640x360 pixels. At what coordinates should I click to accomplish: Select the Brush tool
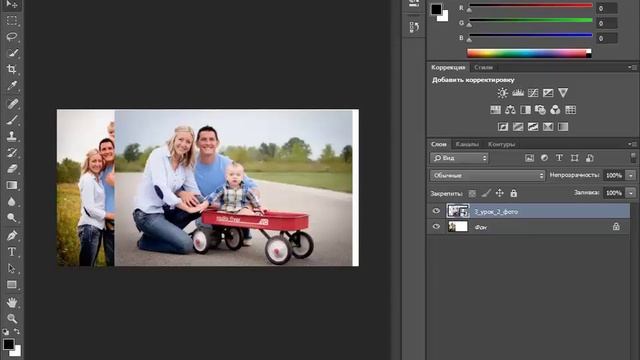point(12,120)
